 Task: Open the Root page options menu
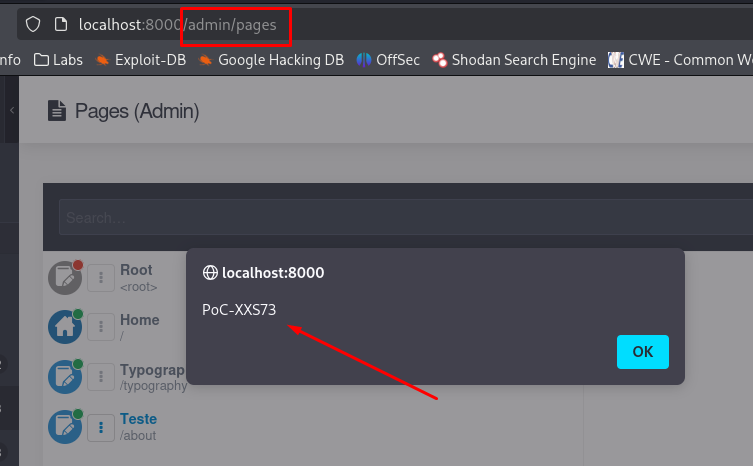point(101,278)
